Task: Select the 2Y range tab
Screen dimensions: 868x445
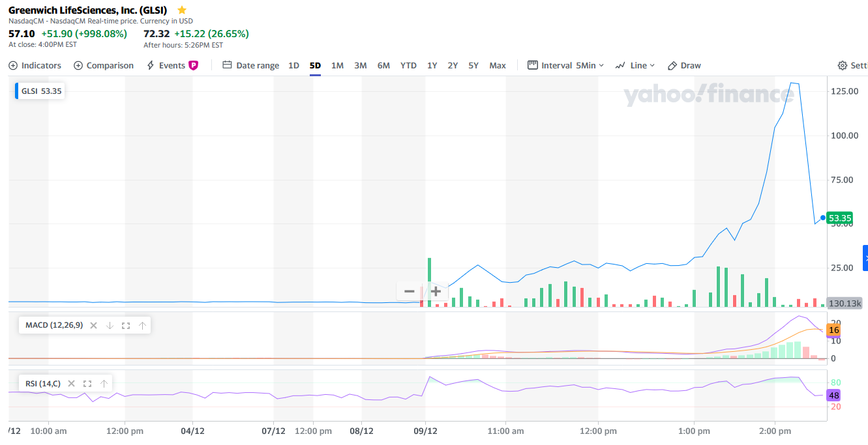Action: (x=453, y=65)
